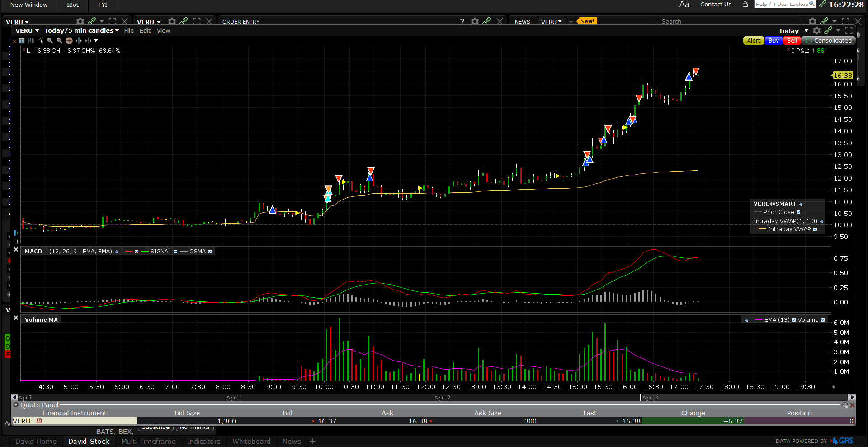Open the chart's View menu
Screen dimensions: 868x447
pos(163,31)
